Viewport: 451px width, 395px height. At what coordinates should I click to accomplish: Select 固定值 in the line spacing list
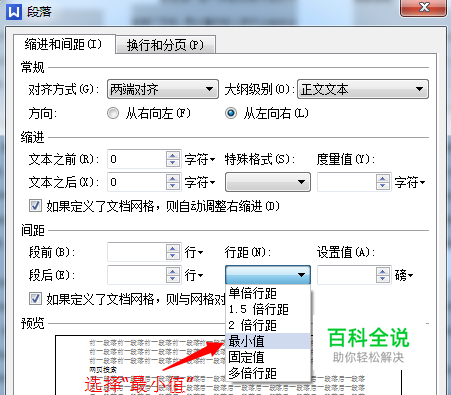[268, 357]
